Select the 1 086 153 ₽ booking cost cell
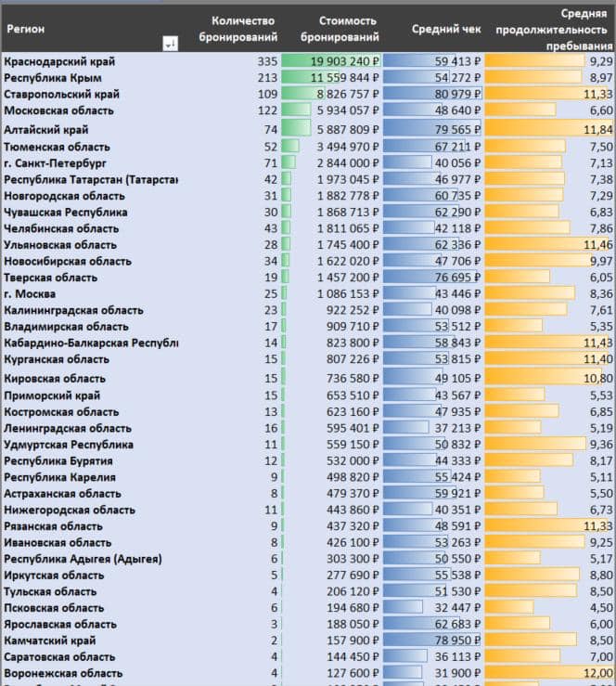This screenshot has width=616, height=686. coord(330,293)
